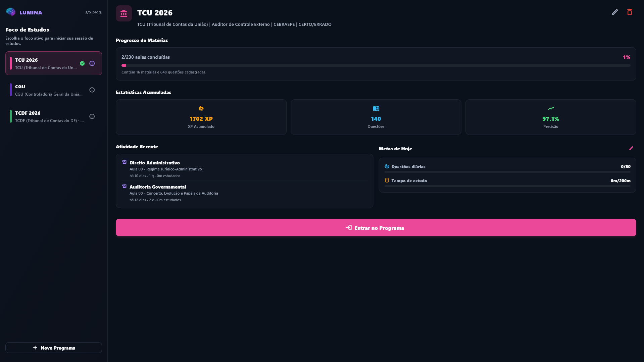
Task: Click '2/230 aulas concluídas' text
Action: click(146, 57)
